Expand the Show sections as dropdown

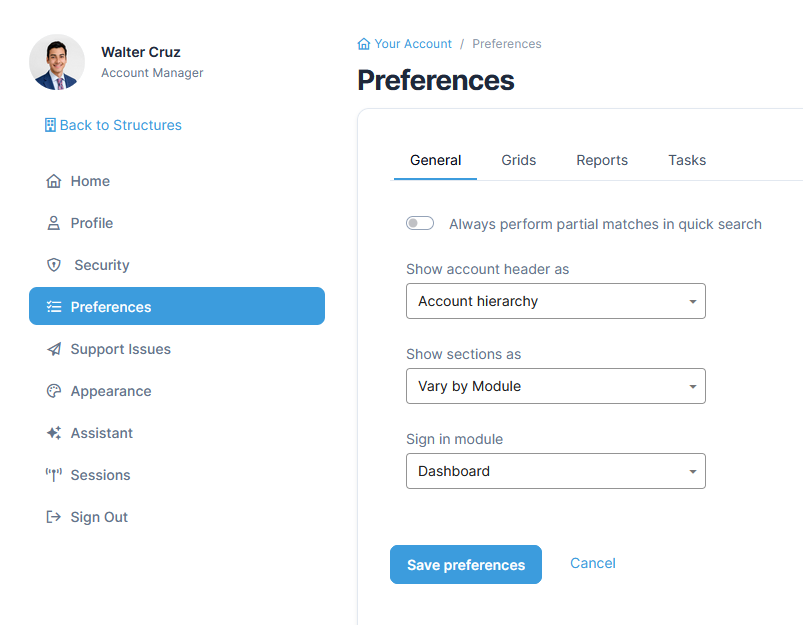pos(555,386)
